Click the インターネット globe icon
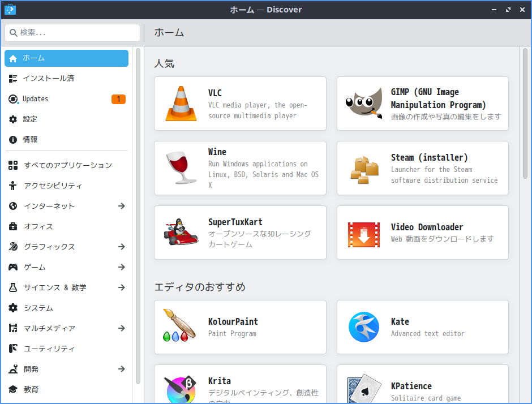Screen dimensions: 532x404 point(13,206)
